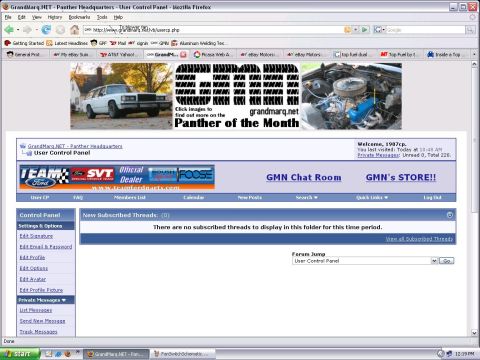
Task: Open the list-all-tabs dropdown arrow
Action: click(x=474, y=54)
